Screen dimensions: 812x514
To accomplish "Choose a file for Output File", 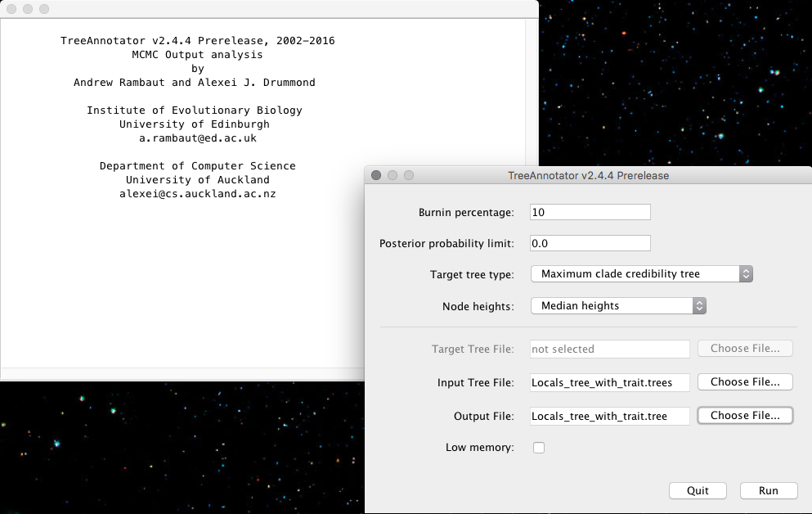I will click(744, 416).
